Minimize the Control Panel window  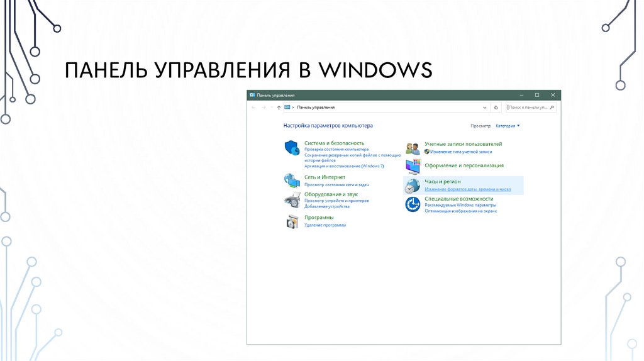[521, 95]
